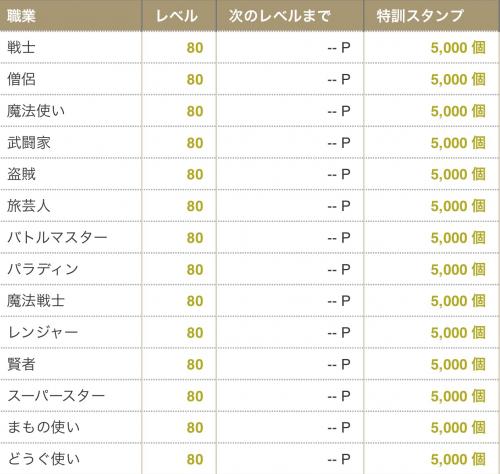The width and height of the screenshot is (500, 474).
Task: Click the 次のレベルまで column header
Action: click(280, 16)
